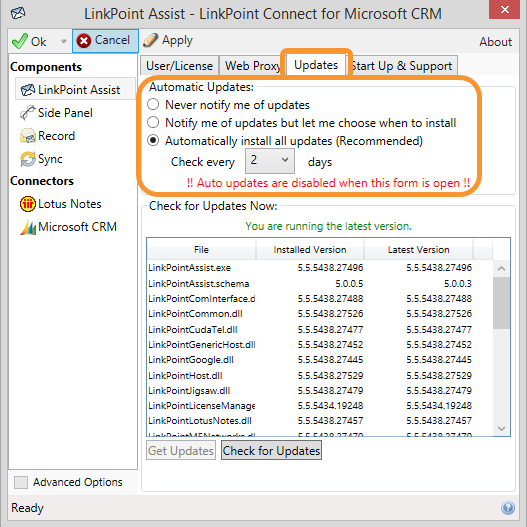Open the About link
Viewport: 527px width, 527px height.
pyautogui.click(x=495, y=42)
